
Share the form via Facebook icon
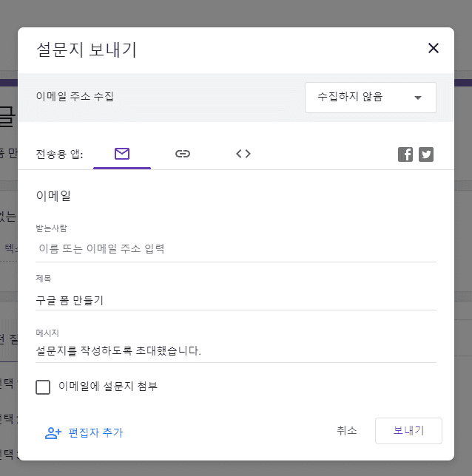405,154
